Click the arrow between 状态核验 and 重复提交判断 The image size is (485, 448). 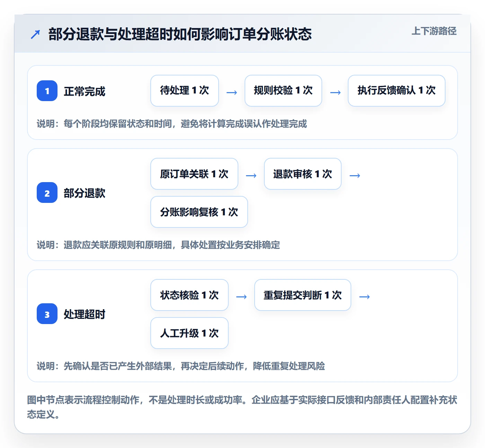point(241,297)
